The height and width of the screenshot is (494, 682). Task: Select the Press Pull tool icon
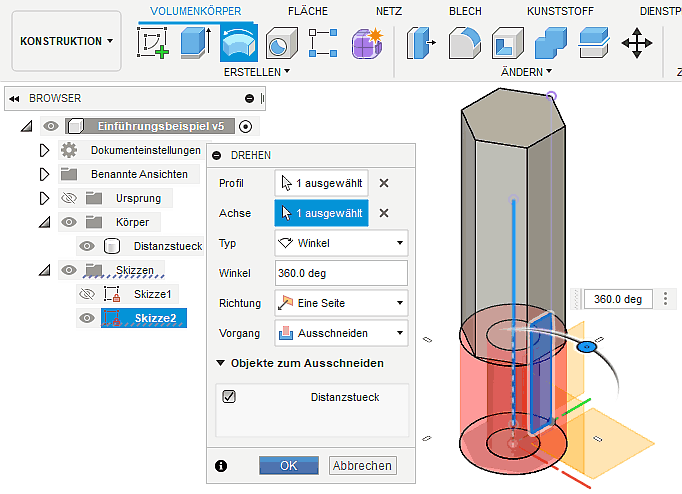point(420,43)
